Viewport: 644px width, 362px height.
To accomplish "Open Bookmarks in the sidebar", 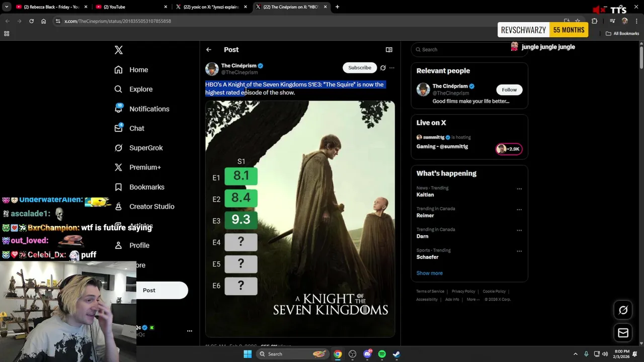I will 139,187.
